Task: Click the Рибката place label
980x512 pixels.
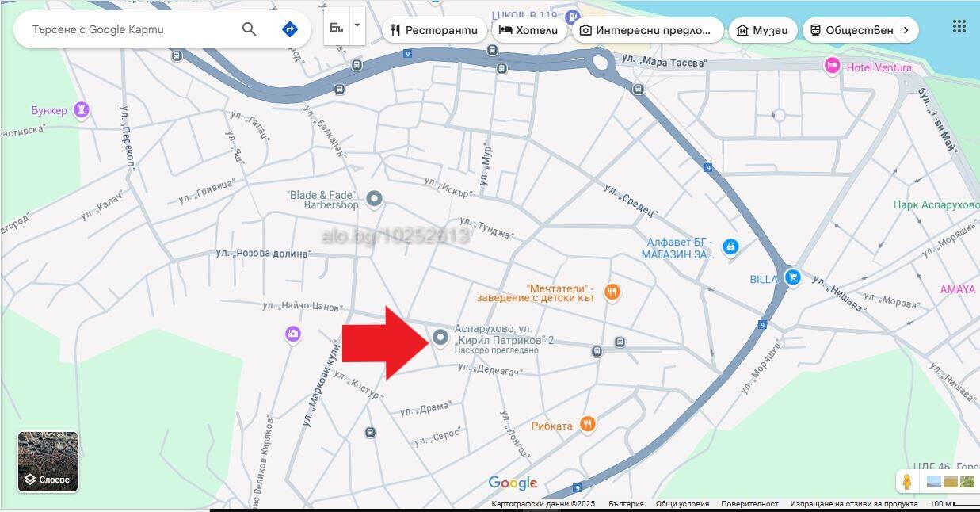Action: [552, 426]
